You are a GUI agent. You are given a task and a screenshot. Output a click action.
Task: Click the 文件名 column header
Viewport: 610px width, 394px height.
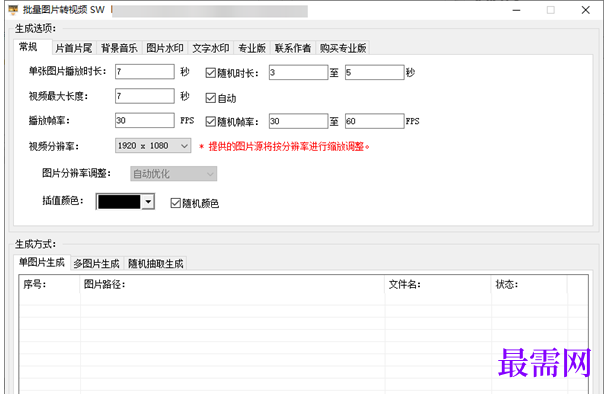(x=438, y=284)
